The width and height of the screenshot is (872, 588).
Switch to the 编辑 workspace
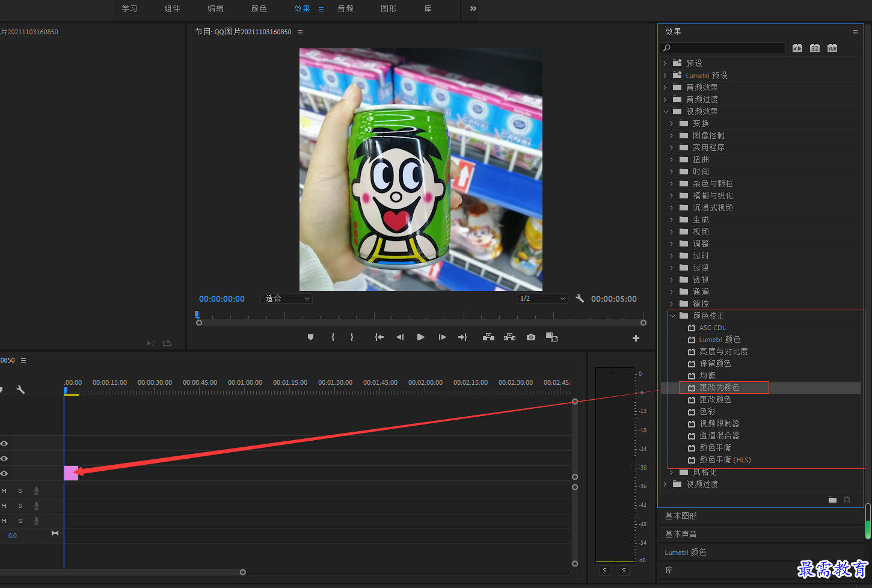point(215,8)
